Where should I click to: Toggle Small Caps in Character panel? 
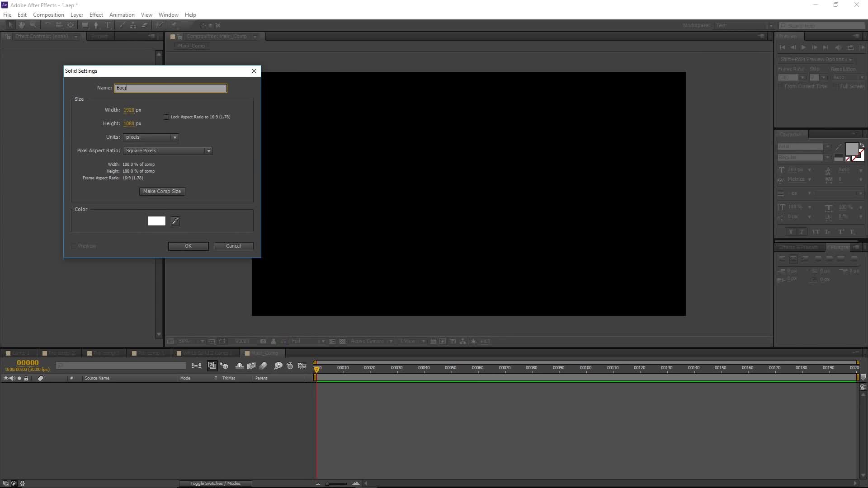pos(827,232)
